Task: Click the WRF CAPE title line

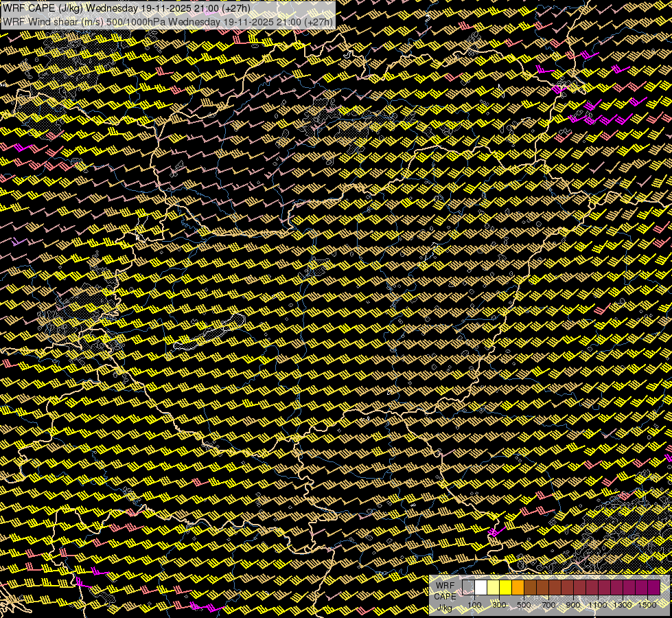Action: [x=126, y=8]
